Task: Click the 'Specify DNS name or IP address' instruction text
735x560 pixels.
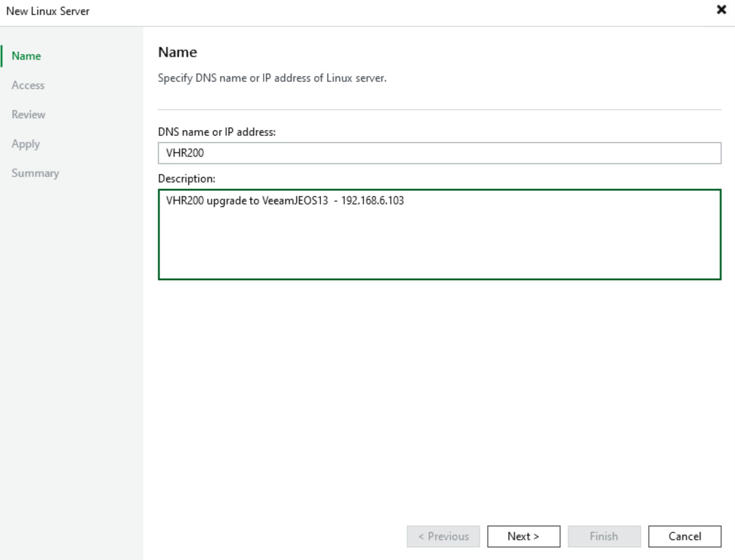Action: point(272,79)
